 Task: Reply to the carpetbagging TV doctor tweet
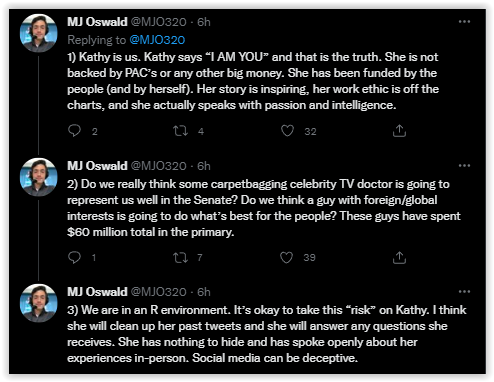pos(74,257)
